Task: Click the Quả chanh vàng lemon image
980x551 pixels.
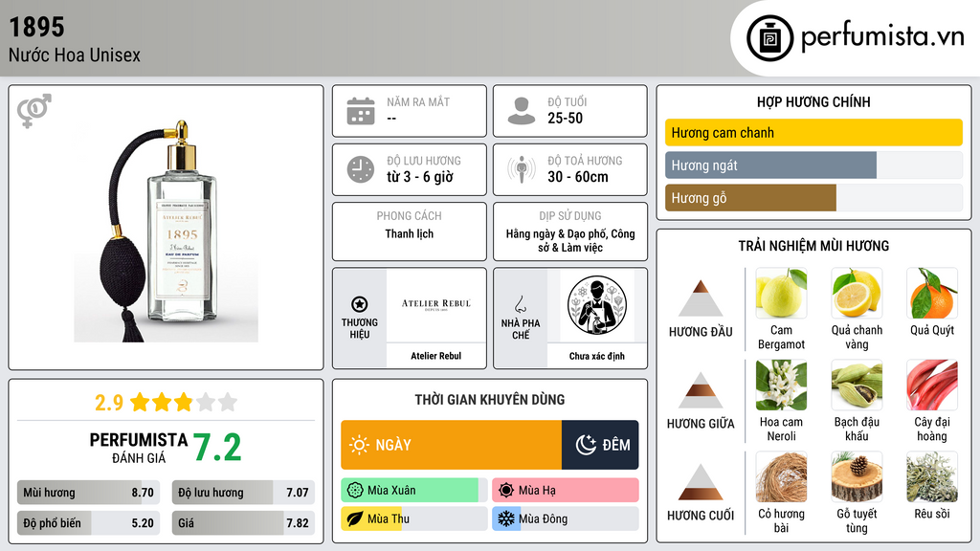Action: [x=857, y=293]
